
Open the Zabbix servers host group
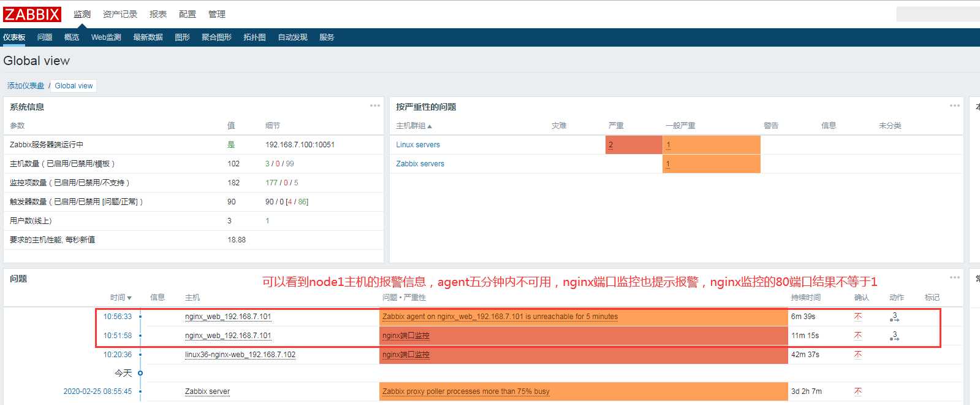coord(420,164)
